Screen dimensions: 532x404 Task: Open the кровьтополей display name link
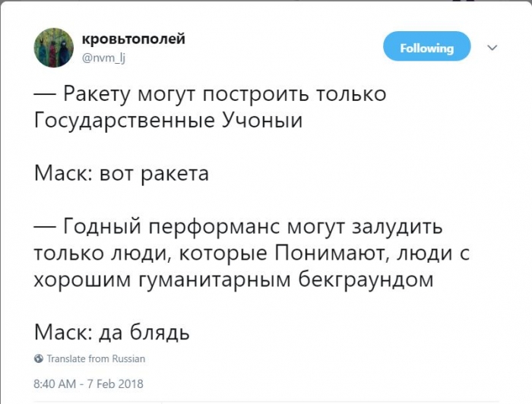134,39
